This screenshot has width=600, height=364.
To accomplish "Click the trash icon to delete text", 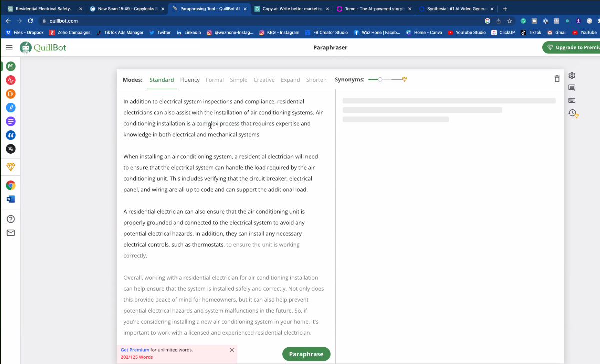I will pos(557,79).
